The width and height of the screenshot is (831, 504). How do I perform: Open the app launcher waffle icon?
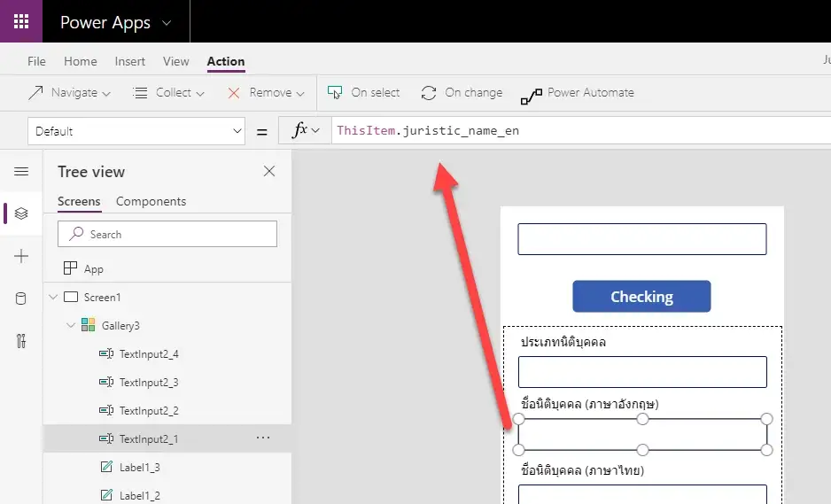[21, 21]
